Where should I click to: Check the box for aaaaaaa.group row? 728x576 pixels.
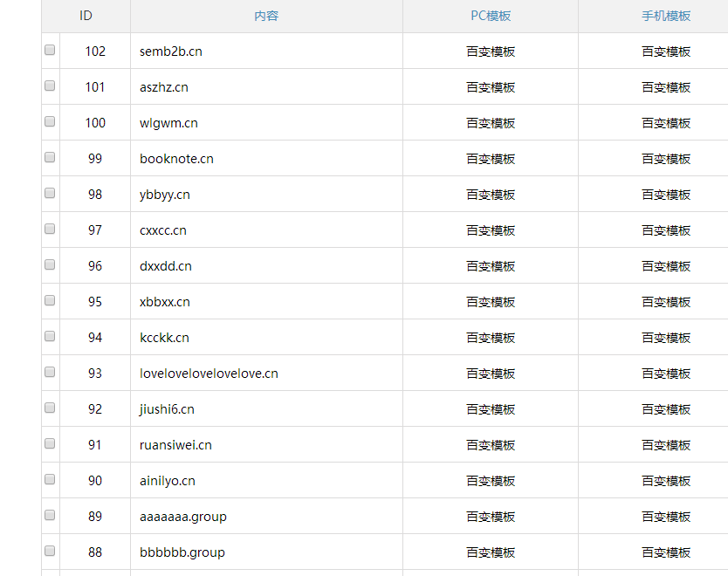[50, 516]
